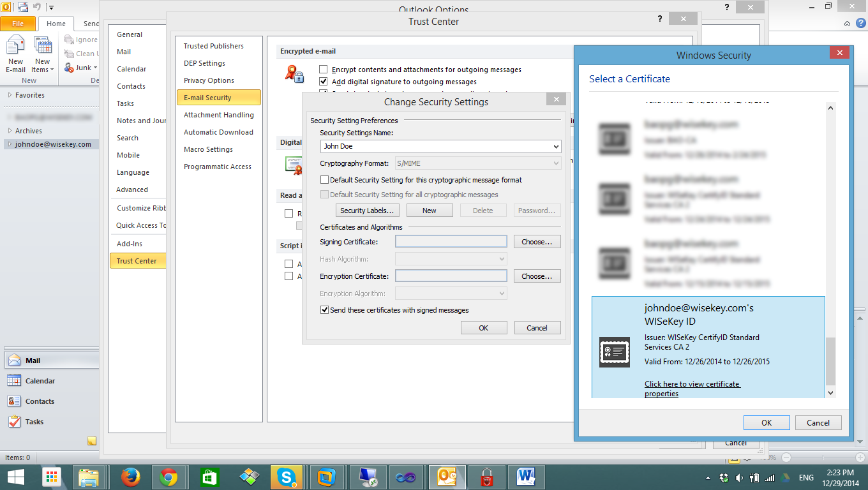868x490 pixels.
Task: Expand the Favorites folder group
Action: coord(10,95)
